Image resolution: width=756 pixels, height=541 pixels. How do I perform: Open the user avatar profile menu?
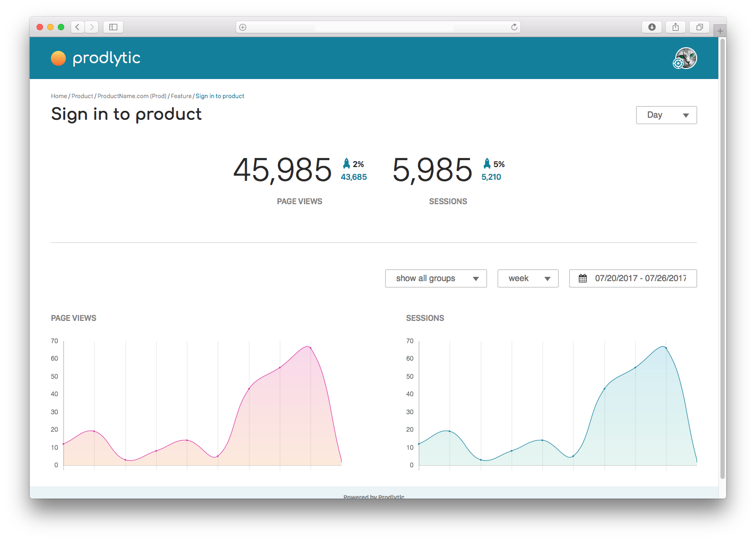tap(685, 58)
